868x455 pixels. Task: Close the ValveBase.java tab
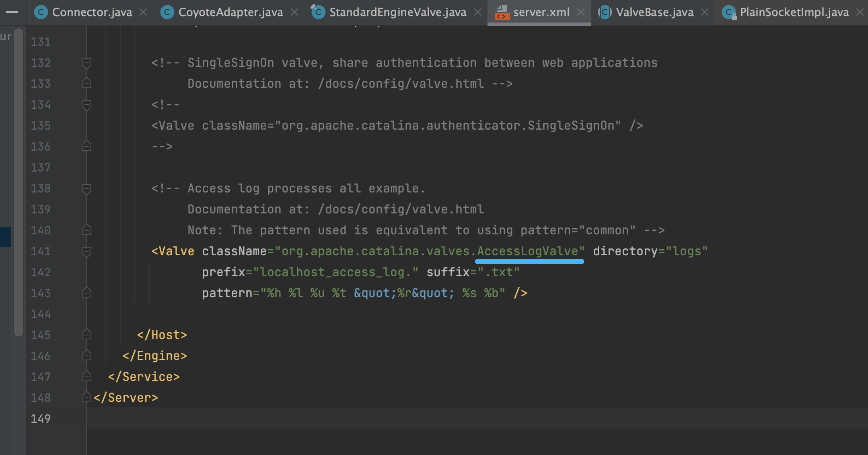click(x=705, y=12)
